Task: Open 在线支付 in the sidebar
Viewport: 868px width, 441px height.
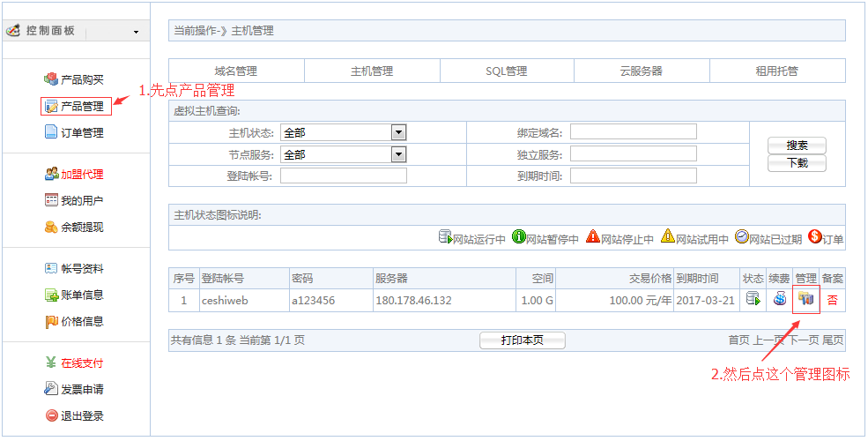Action: 81,363
